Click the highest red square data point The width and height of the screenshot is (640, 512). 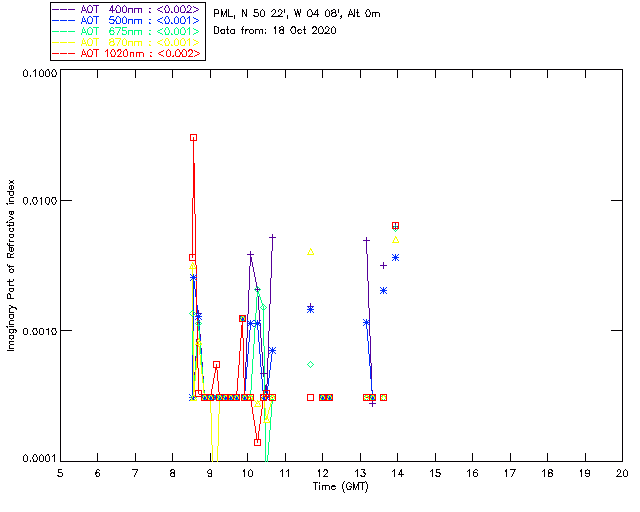(x=193, y=138)
